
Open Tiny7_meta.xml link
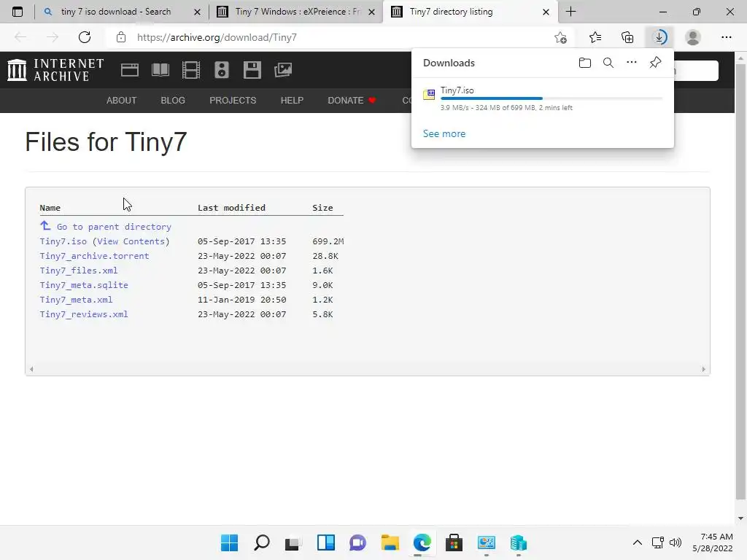click(76, 300)
